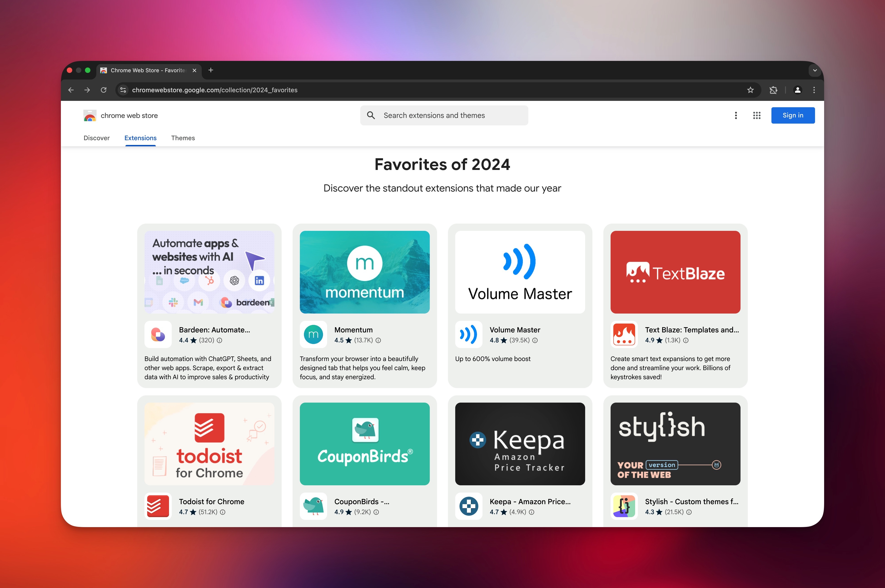Click the Momentum small app icon
The width and height of the screenshot is (885, 588).
coord(313,334)
